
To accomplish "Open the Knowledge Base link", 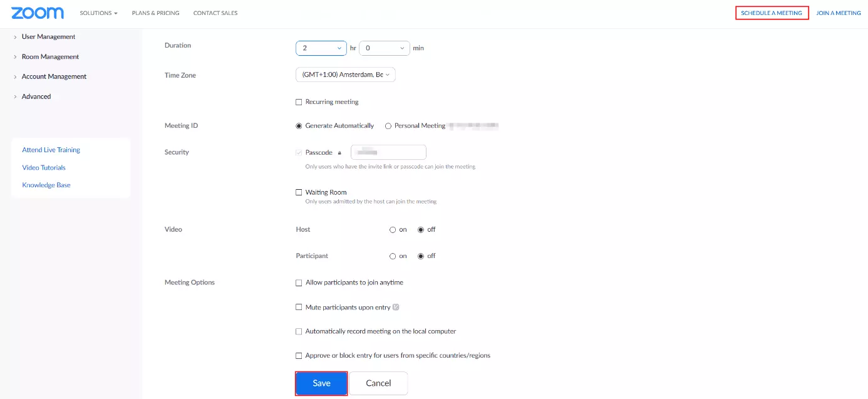I will [46, 185].
